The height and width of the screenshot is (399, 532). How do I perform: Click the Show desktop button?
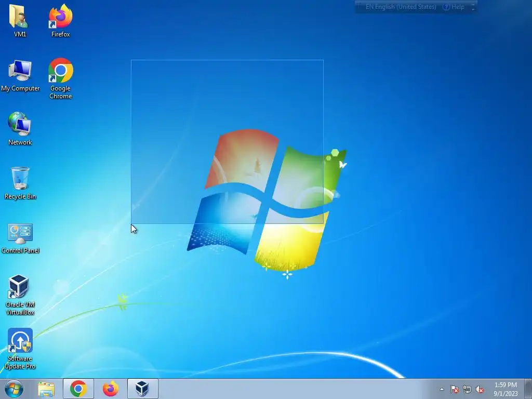coord(528,389)
